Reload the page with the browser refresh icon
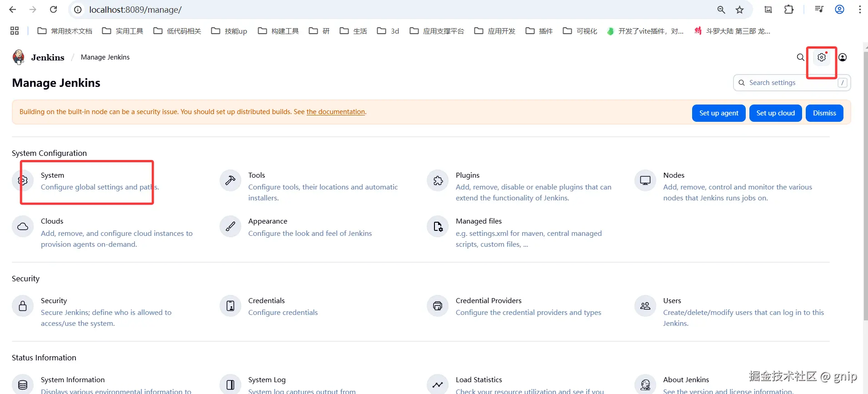Screen dimensions: 868x394 tap(53, 10)
